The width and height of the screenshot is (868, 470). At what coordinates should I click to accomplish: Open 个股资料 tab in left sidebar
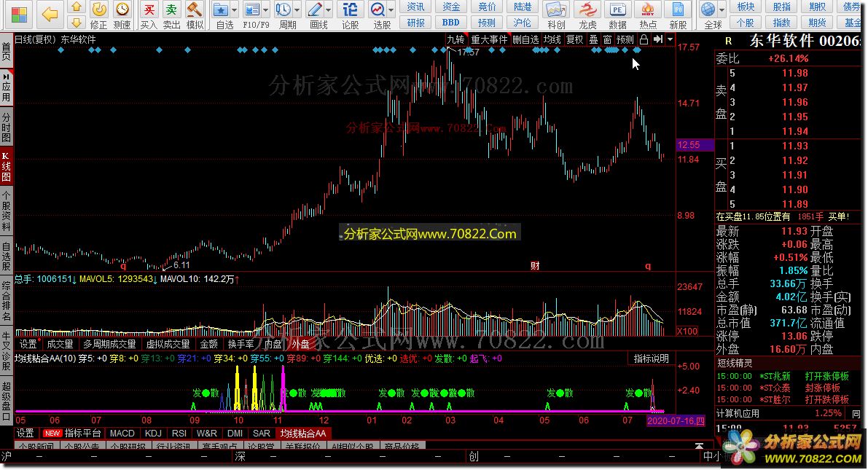[x=6, y=212]
